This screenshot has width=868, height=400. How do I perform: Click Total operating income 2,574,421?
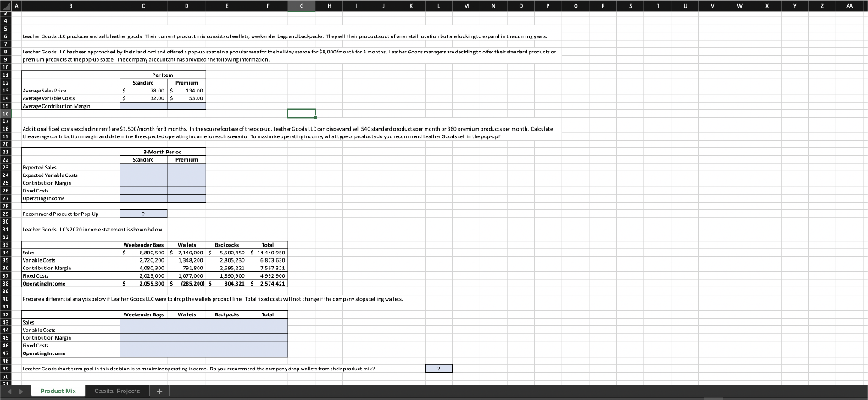273,283
